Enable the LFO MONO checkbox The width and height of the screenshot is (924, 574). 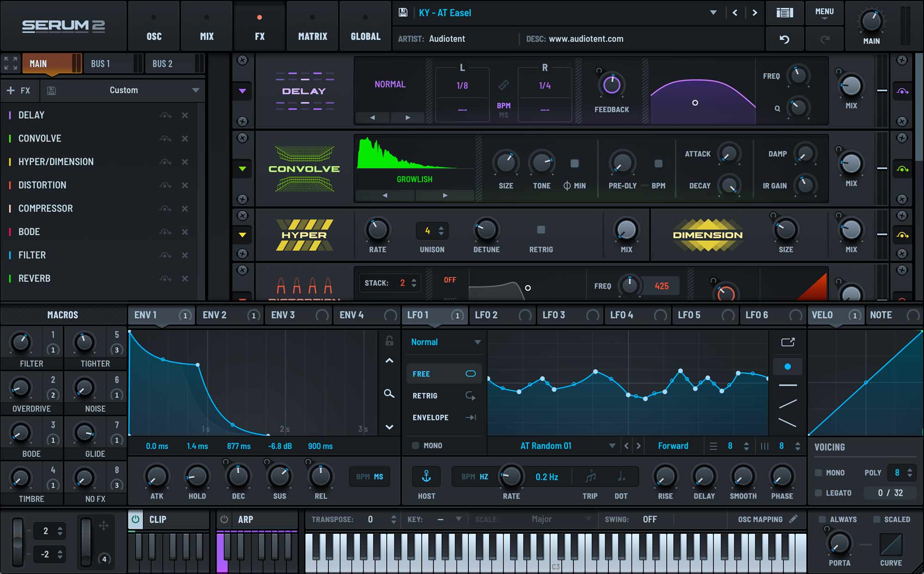pos(415,446)
